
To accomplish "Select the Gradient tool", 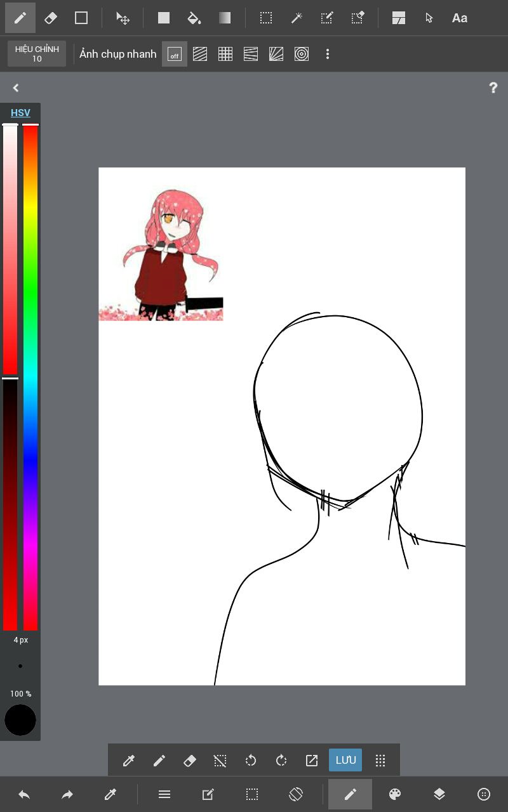I will coord(225,18).
